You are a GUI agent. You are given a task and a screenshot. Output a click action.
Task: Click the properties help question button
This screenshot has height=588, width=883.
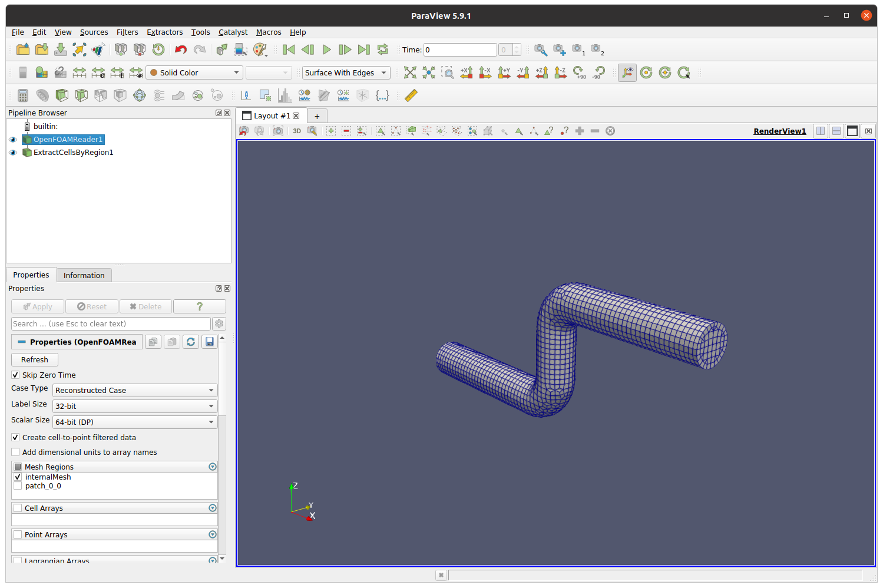200,306
